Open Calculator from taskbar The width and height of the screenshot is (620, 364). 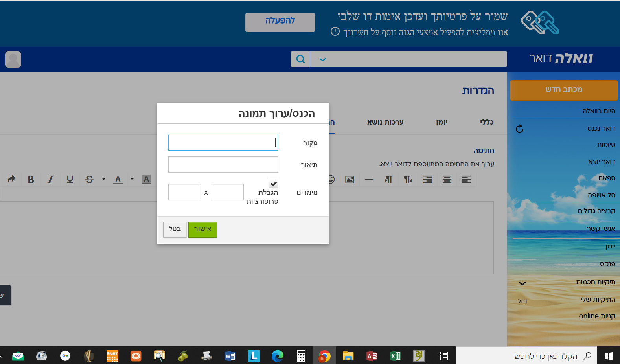coord(301,356)
